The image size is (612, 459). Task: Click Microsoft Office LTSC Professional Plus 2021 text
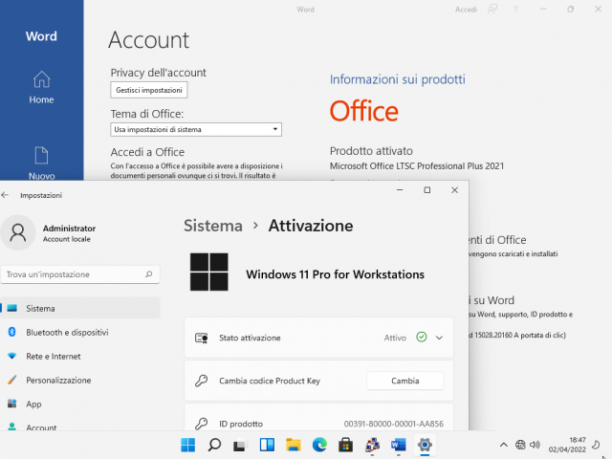click(x=417, y=166)
